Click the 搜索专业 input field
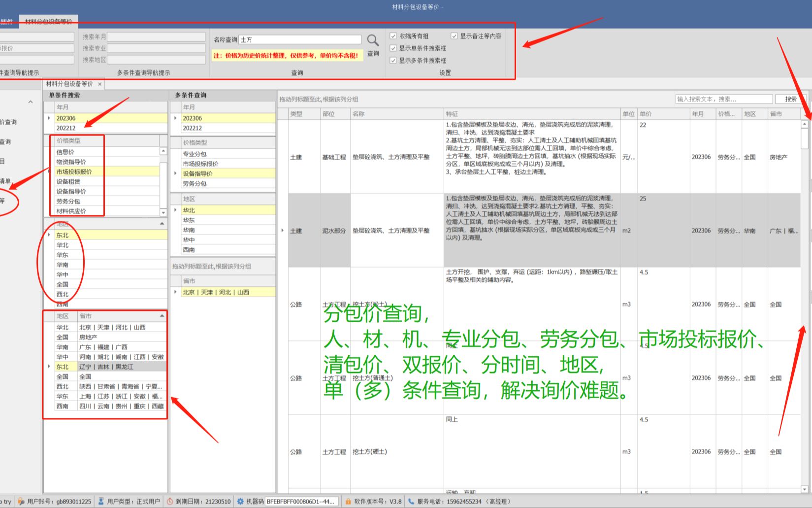This screenshot has width=812, height=508. [156, 48]
